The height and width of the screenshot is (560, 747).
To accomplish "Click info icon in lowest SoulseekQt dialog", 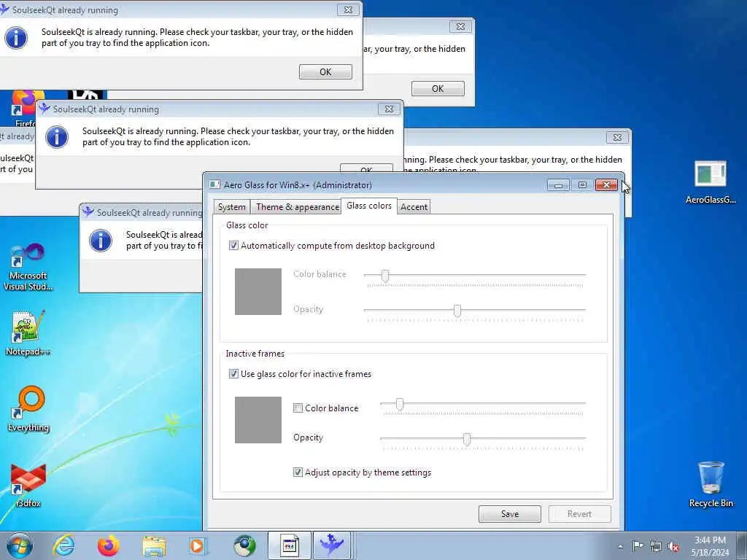I will pos(101,241).
